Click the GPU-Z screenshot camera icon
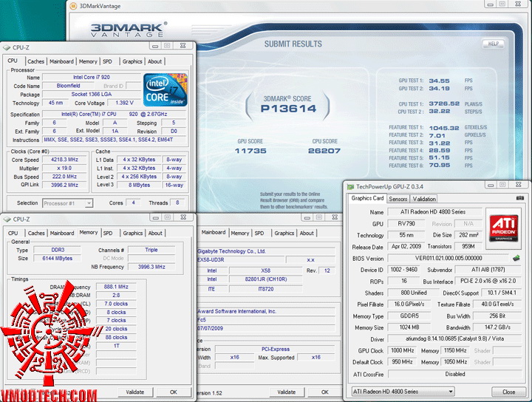 (519, 198)
